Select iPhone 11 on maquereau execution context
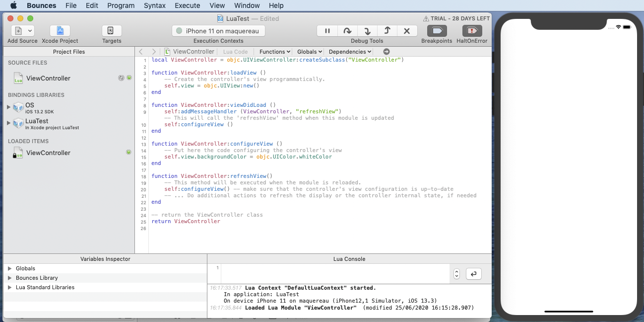 [218, 31]
